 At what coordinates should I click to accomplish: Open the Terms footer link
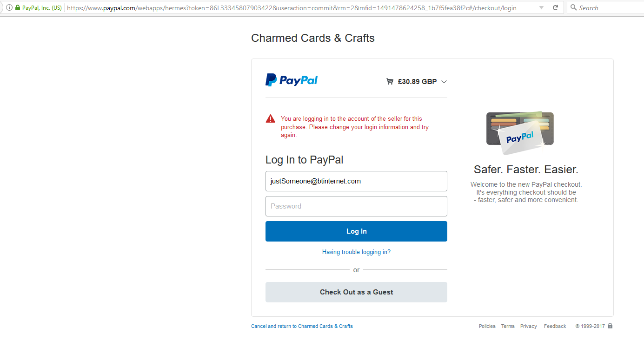(508, 326)
